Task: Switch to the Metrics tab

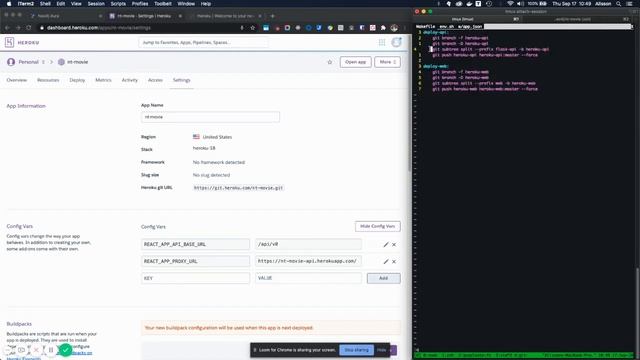Action: coord(103,80)
